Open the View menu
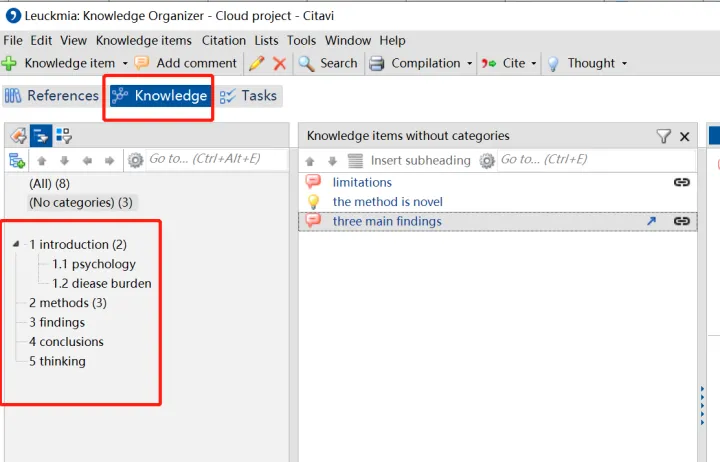The image size is (720, 462). [x=73, y=40]
